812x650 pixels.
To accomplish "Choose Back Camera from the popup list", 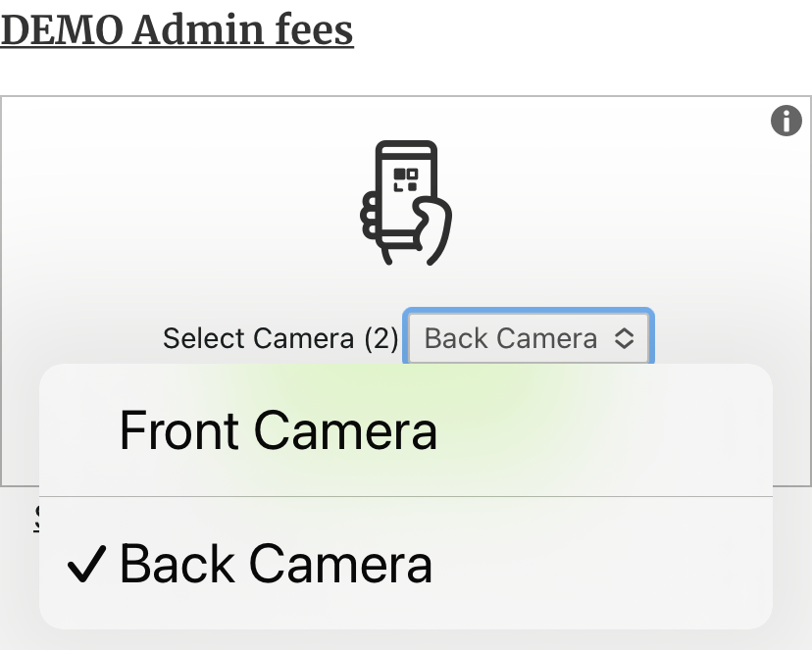I will pyautogui.click(x=276, y=565).
